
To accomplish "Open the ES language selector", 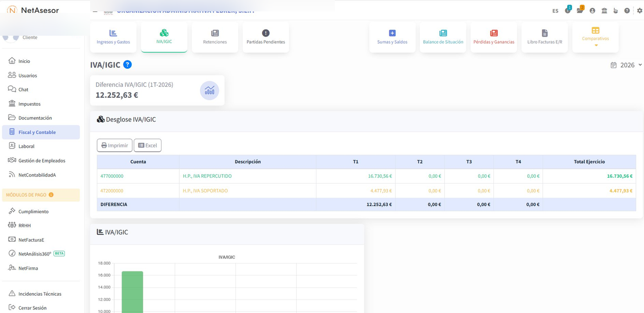I will (x=555, y=11).
